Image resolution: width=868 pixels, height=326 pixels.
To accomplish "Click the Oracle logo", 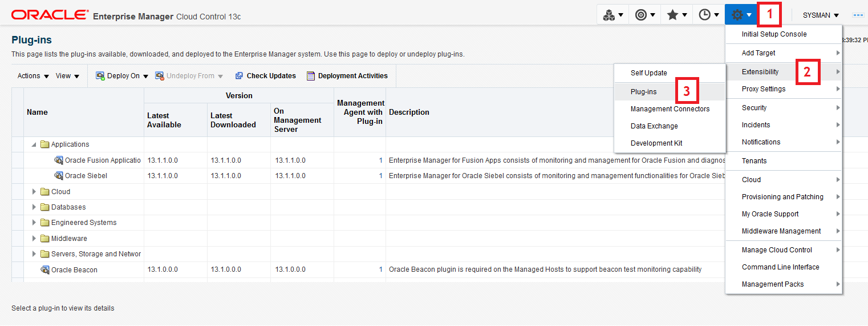I will (50, 14).
